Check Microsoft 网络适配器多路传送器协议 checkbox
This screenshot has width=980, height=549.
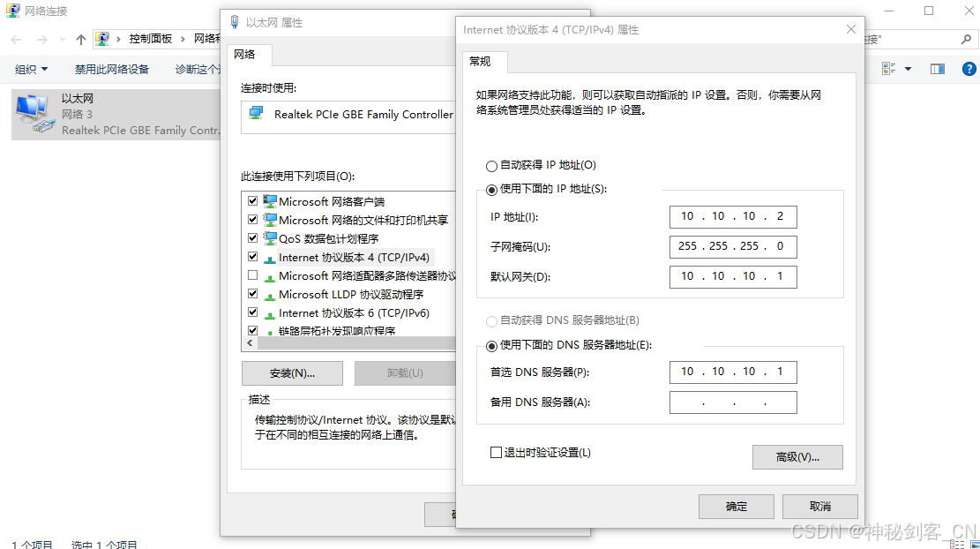[252, 275]
